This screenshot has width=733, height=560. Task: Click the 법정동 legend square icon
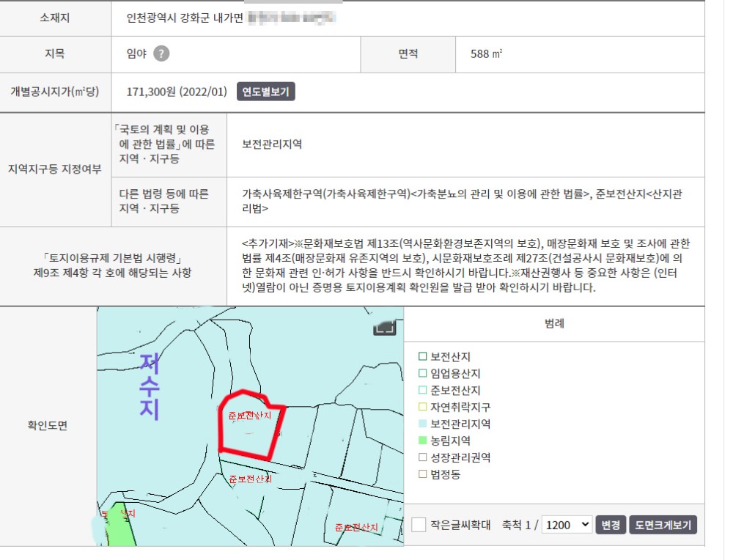pos(422,474)
